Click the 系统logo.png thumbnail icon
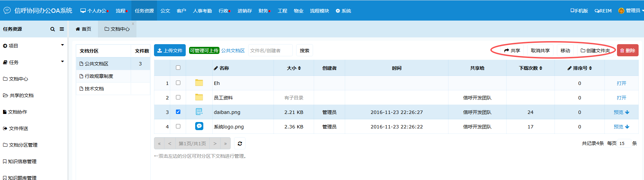Image resolution: width=644 pixels, height=180 pixels. pyautogui.click(x=199, y=126)
